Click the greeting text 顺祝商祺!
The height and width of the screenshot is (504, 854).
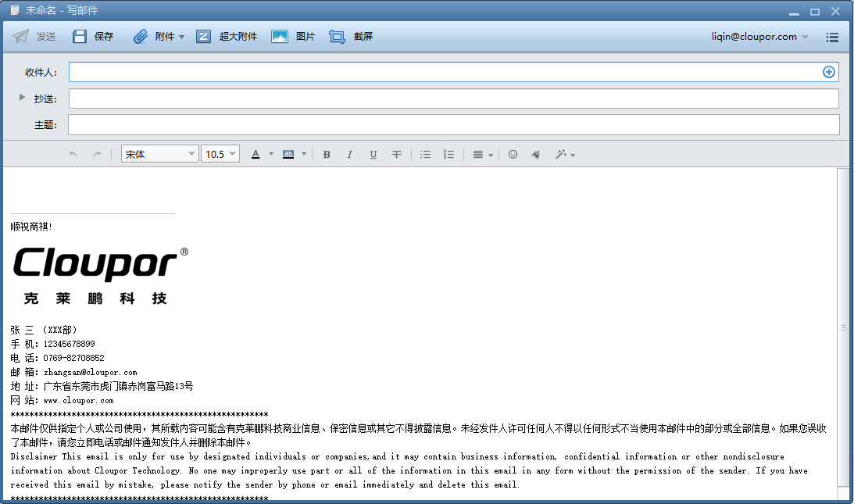tap(31, 227)
